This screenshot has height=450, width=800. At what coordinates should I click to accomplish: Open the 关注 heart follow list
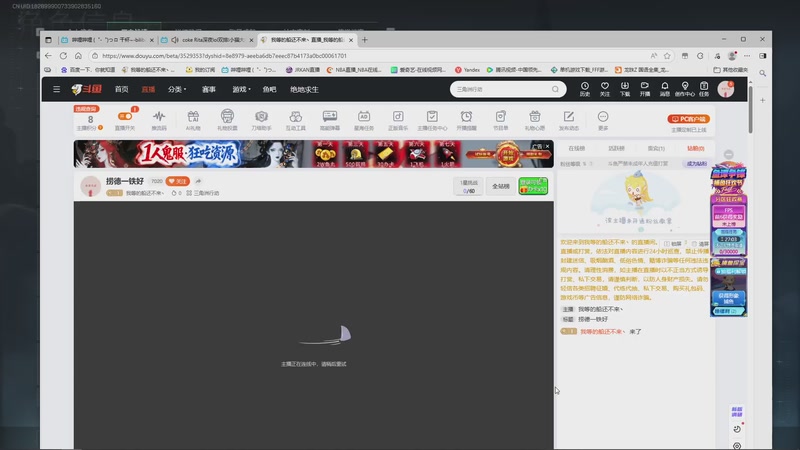[x=605, y=89]
